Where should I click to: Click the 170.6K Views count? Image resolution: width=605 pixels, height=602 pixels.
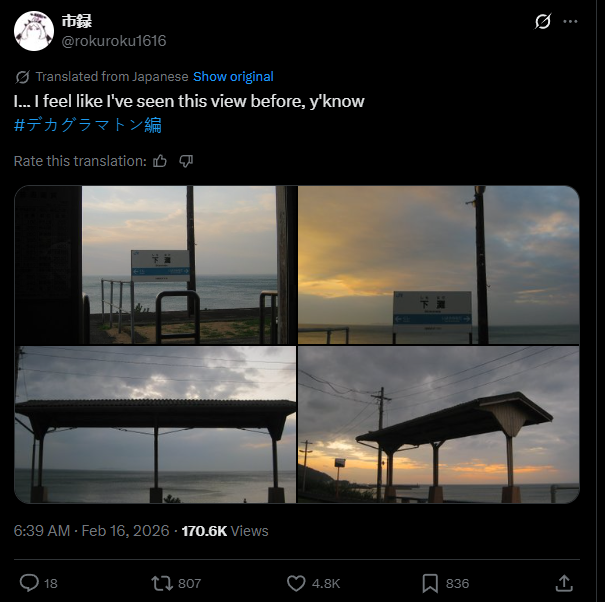225,531
